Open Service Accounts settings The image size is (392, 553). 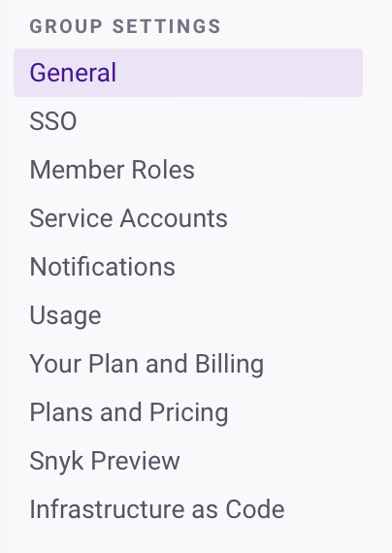tap(188, 218)
